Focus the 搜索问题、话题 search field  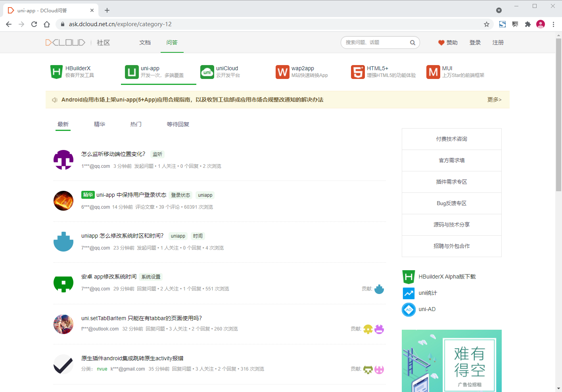(x=375, y=42)
